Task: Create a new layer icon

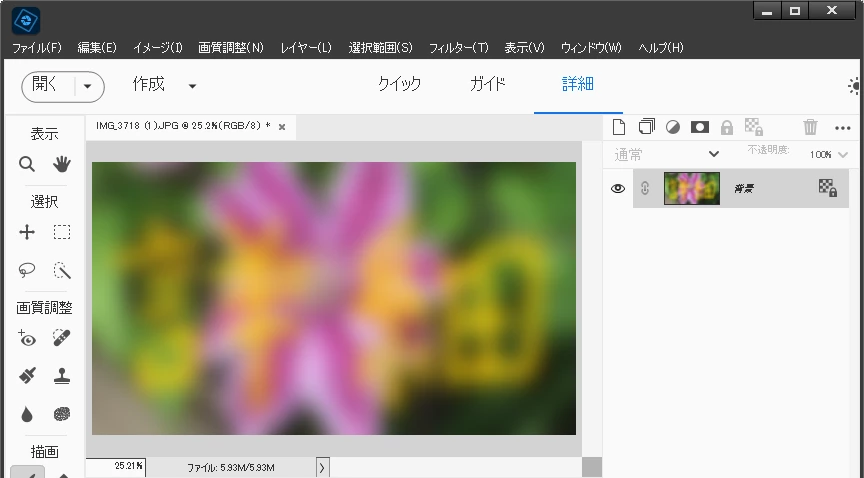Action: (x=619, y=127)
